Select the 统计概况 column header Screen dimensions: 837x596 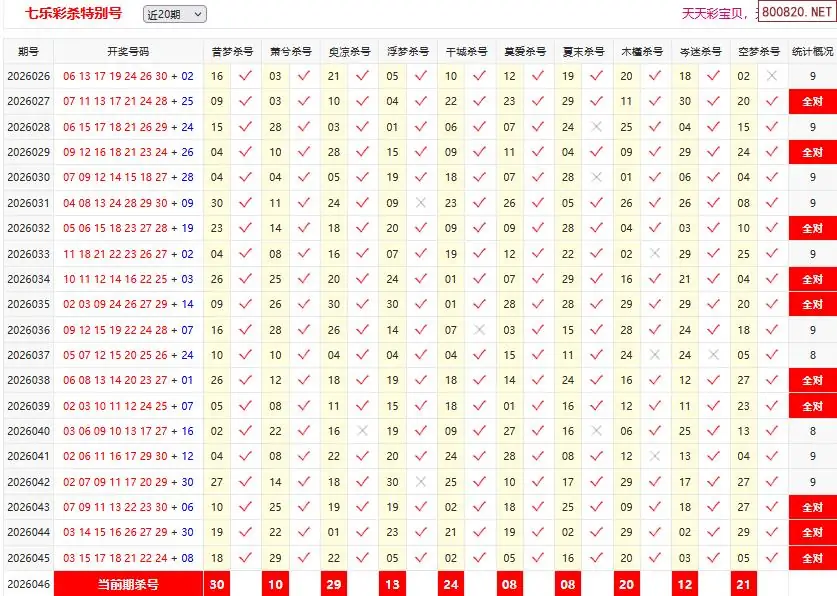coord(812,51)
